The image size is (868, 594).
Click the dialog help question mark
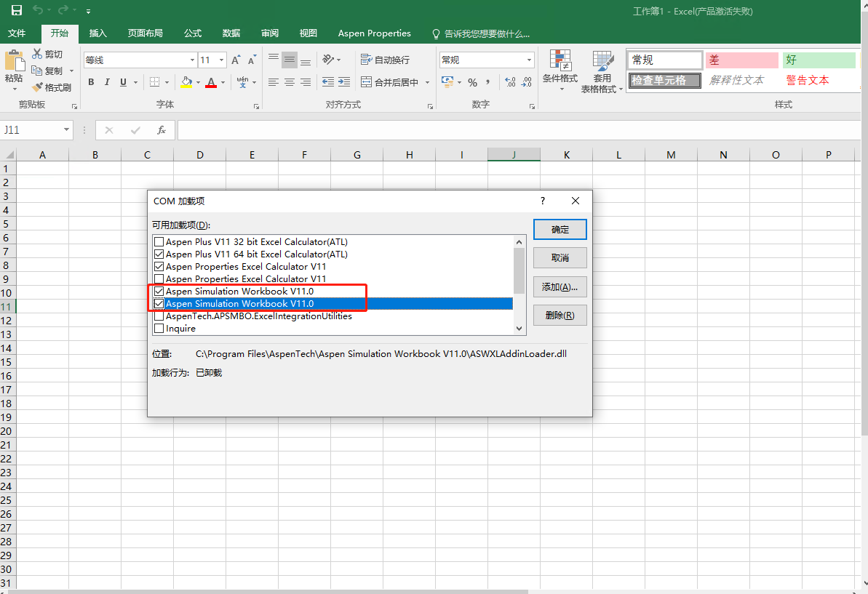543,201
